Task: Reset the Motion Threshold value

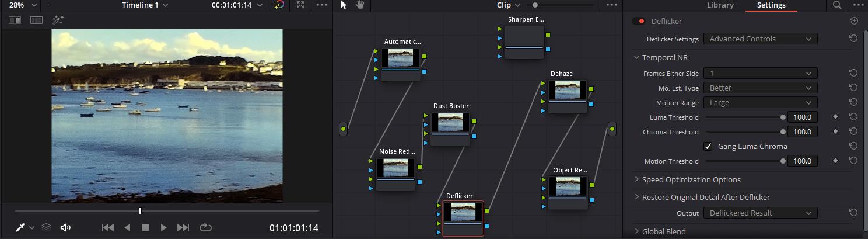Action: [x=853, y=161]
